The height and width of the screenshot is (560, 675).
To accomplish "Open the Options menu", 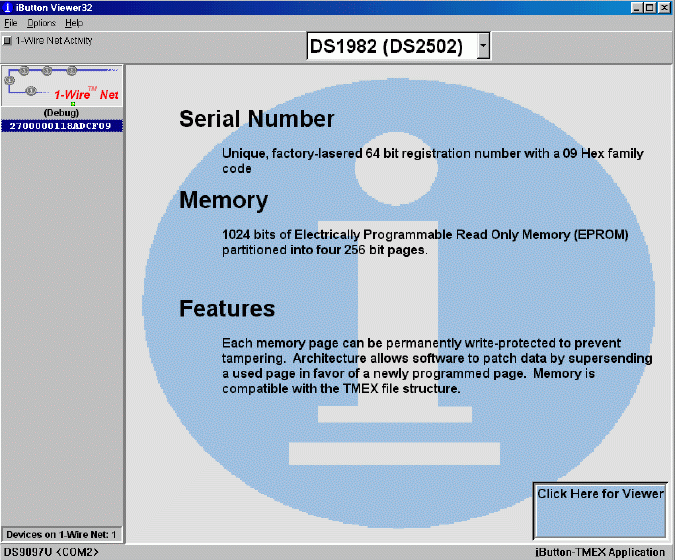I will pyautogui.click(x=41, y=23).
